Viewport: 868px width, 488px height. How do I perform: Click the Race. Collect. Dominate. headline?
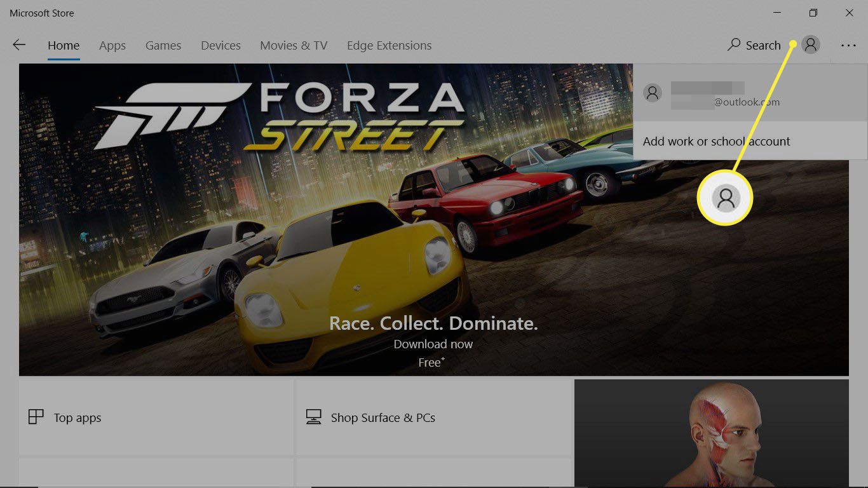point(433,323)
